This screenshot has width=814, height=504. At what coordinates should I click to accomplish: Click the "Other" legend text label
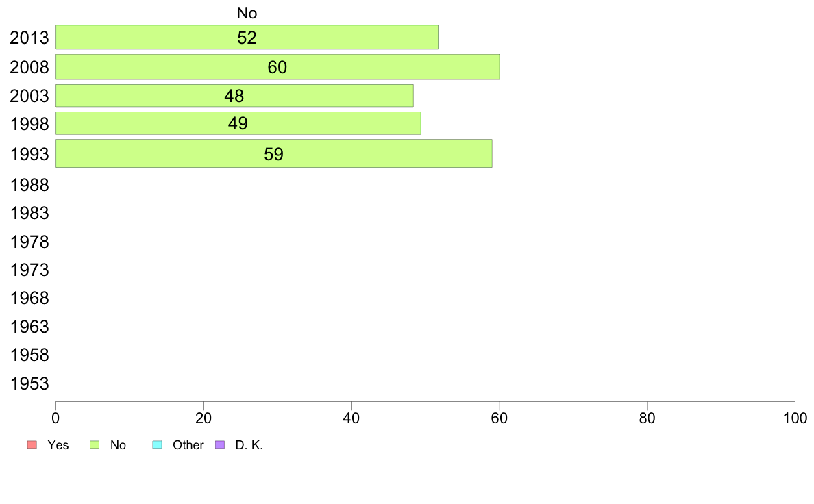click(188, 445)
